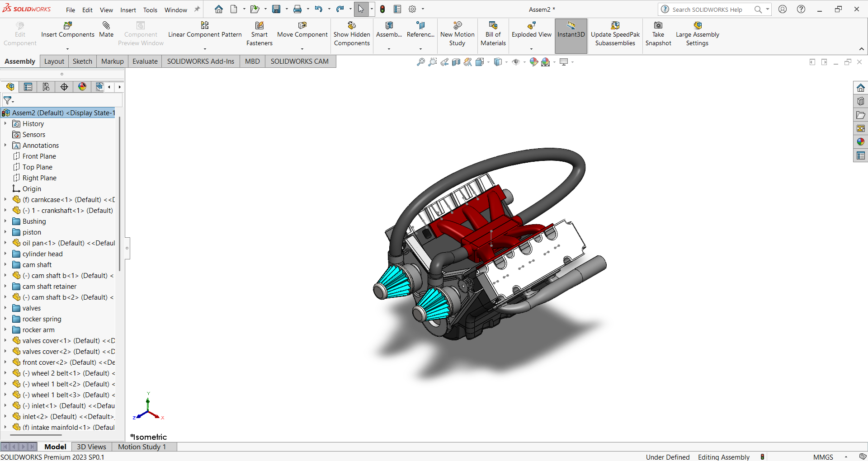Select the Mate tool
The image size is (868, 461).
pyautogui.click(x=106, y=26)
